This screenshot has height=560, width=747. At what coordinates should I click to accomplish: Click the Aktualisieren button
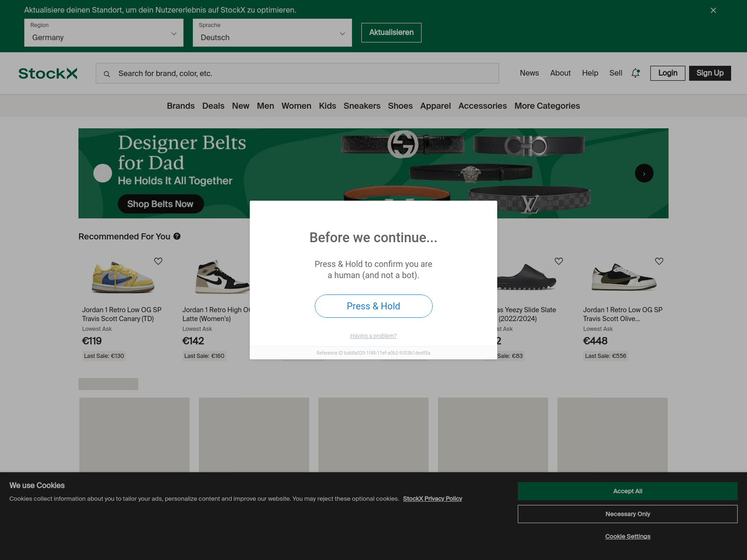tap(391, 33)
